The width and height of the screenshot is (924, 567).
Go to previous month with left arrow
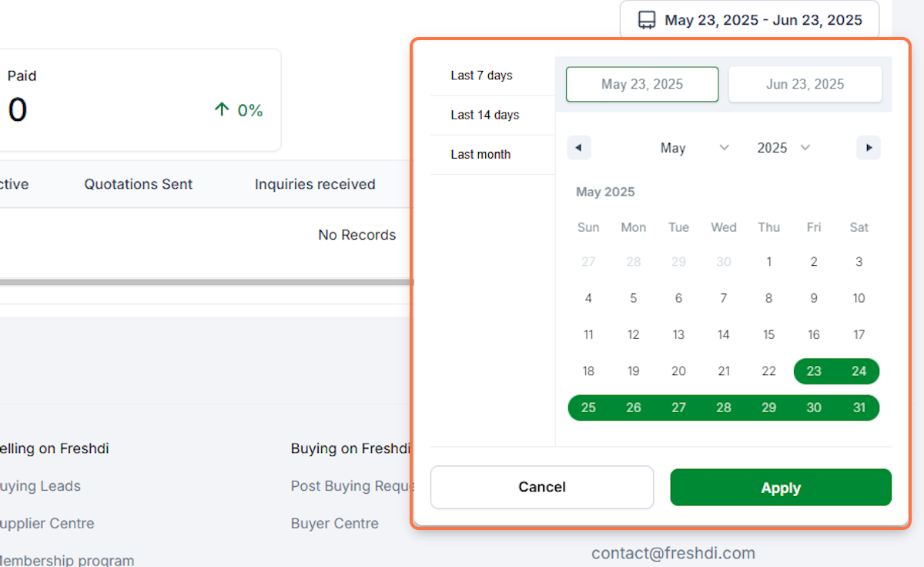(579, 148)
